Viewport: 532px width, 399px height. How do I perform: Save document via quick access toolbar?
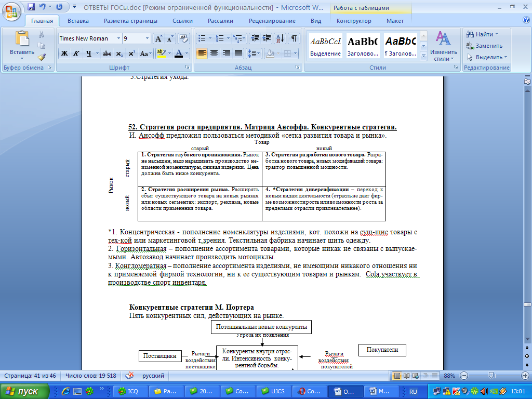coord(31,7)
